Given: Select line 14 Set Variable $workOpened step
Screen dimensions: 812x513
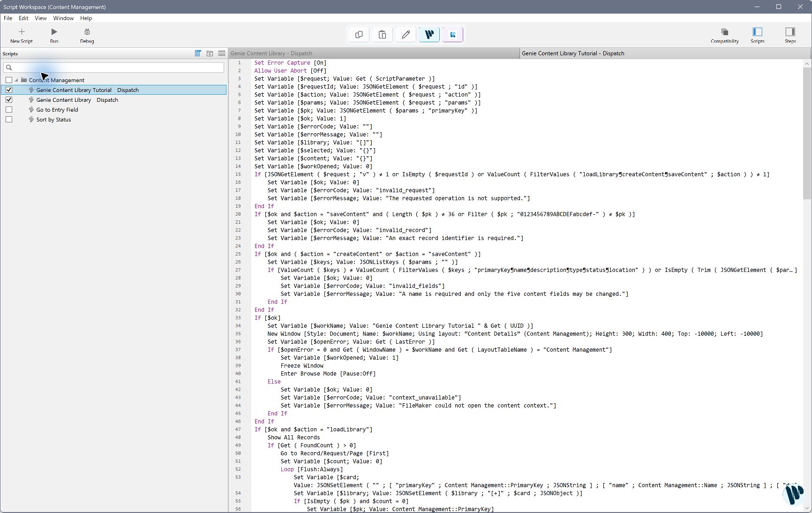Looking at the screenshot, I should point(313,166).
